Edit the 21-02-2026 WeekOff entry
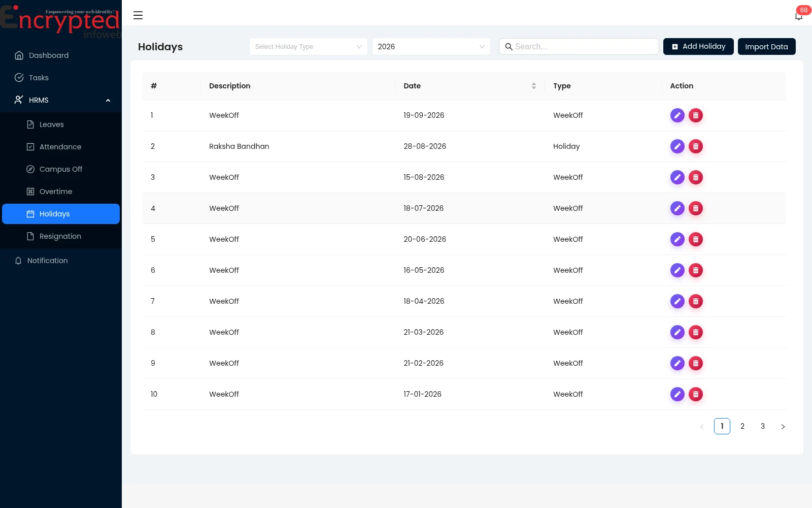Screen dimensions: 812x508 (x=678, y=363)
